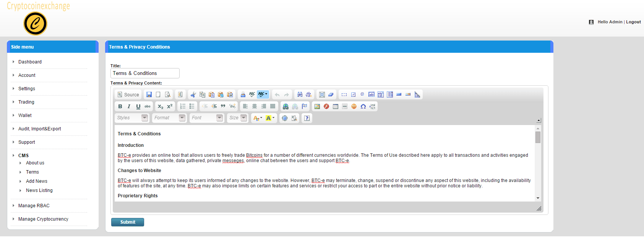The width and height of the screenshot is (644, 239).
Task: Click the Save icon in the editor toolbar
Action: pos(149,94)
